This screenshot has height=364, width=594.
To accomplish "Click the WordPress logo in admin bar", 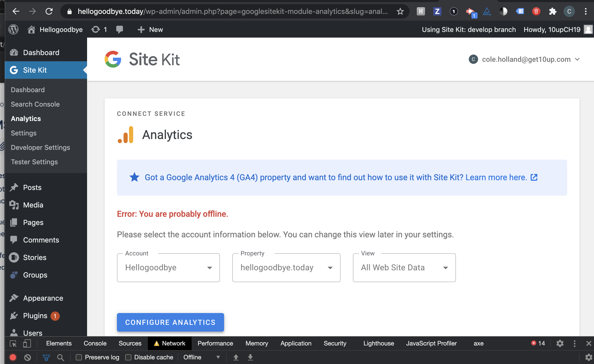I will pyautogui.click(x=13, y=29).
